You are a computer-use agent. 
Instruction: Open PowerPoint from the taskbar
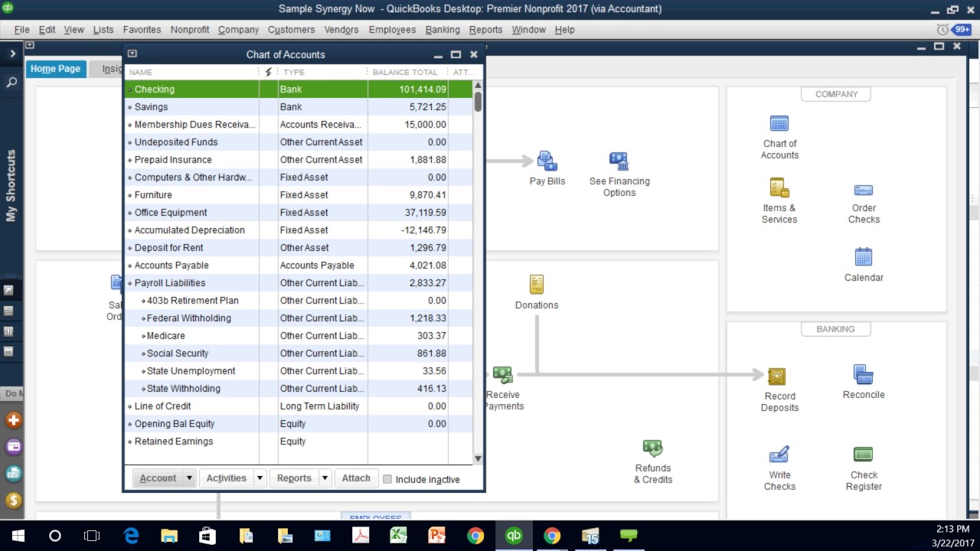click(436, 536)
